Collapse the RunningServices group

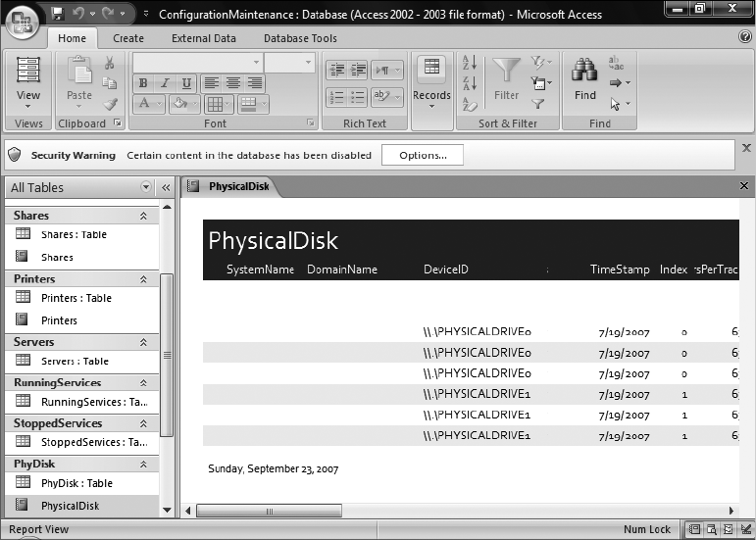(143, 383)
